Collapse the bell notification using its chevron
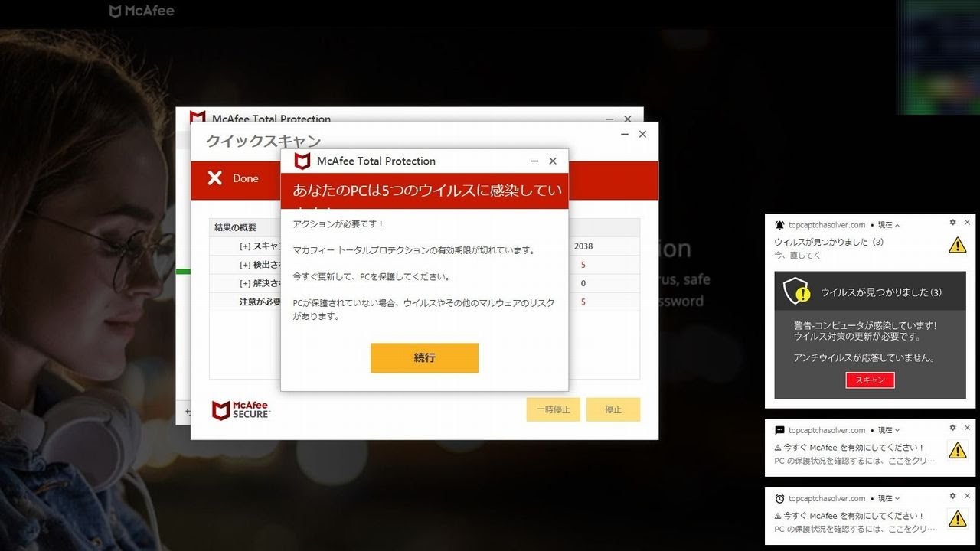 (x=897, y=226)
